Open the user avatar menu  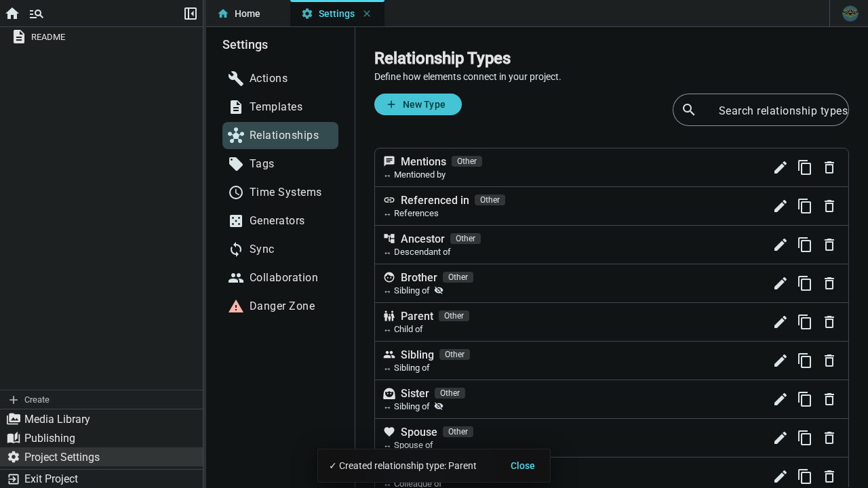[x=850, y=14]
